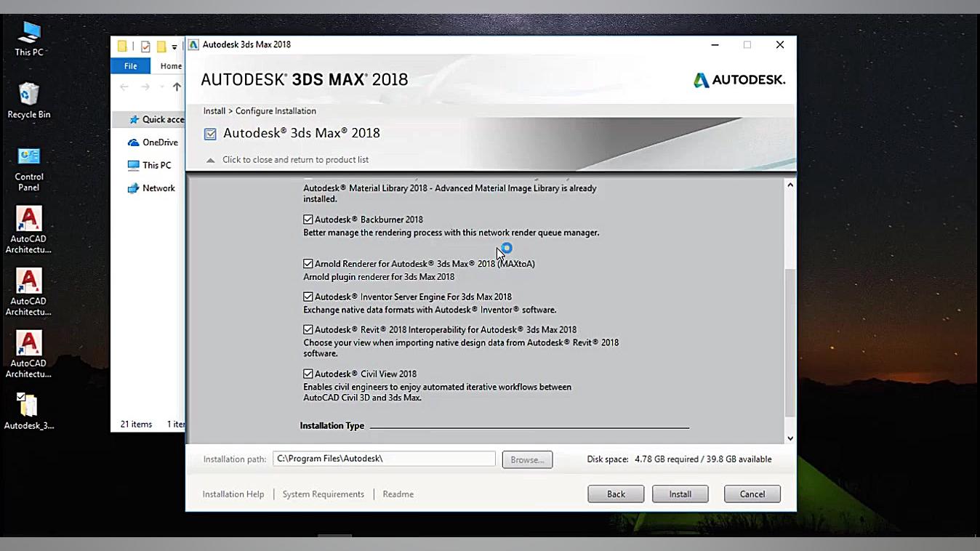Click the Network icon in Explorer sidebar
Viewport: 980px width, 551px height.
click(x=133, y=188)
